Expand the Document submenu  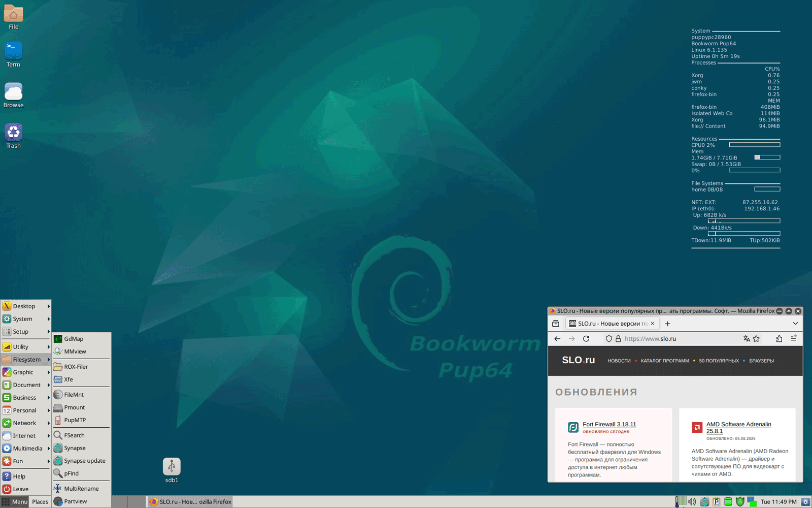pos(26,385)
